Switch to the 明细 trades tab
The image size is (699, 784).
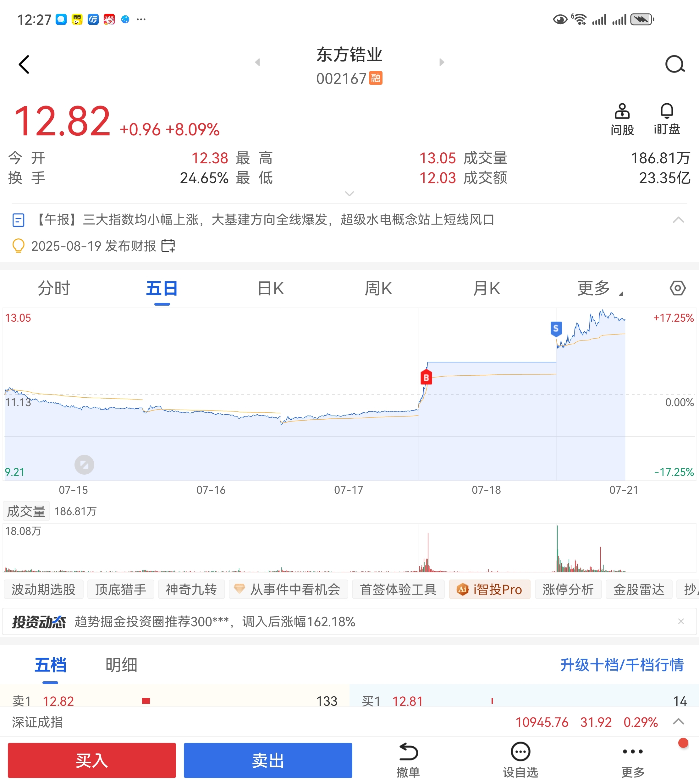(121, 665)
